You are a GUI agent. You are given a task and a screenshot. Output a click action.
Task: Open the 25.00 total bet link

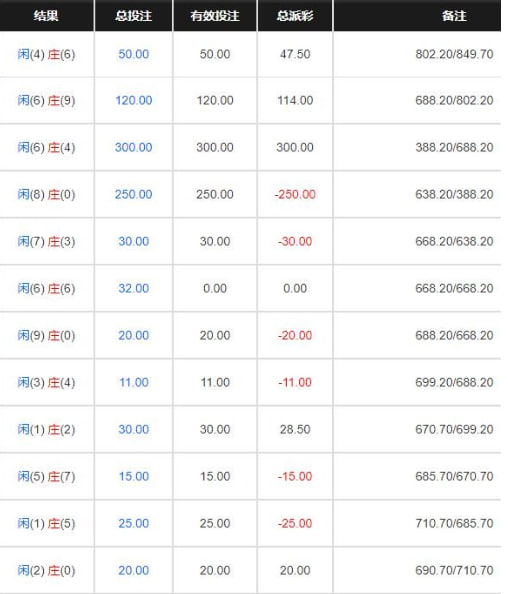click(134, 523)
